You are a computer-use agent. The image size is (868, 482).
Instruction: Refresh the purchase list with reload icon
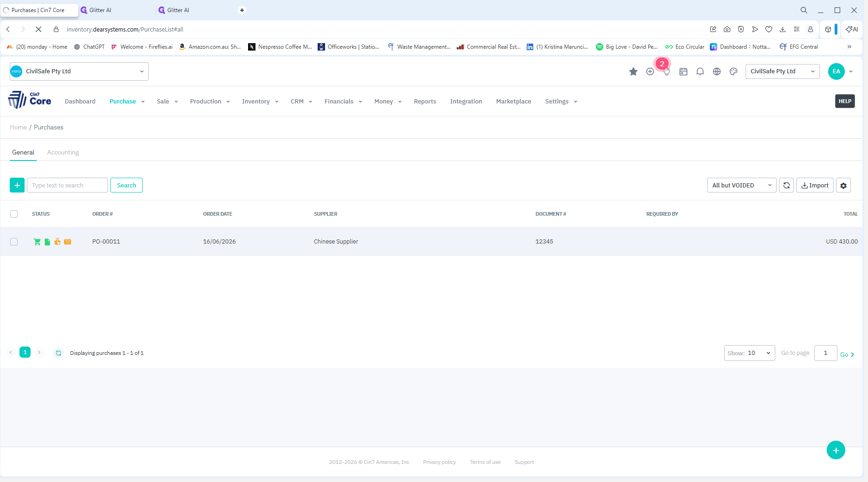pyautogui.click(x=786, y=185)
